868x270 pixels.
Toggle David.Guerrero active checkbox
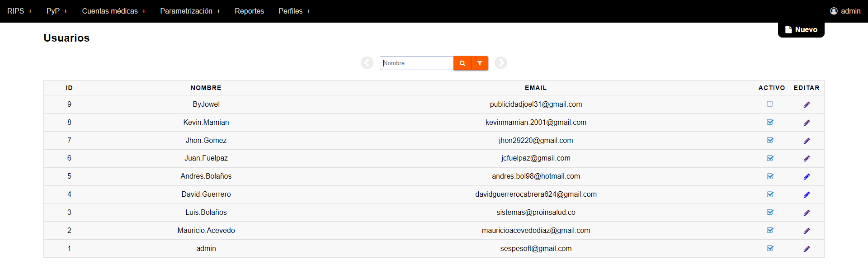point(770,194)
